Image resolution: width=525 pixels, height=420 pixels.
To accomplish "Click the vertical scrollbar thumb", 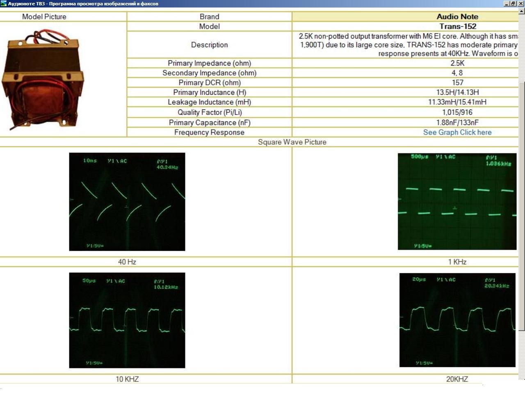I will (522, 205).
